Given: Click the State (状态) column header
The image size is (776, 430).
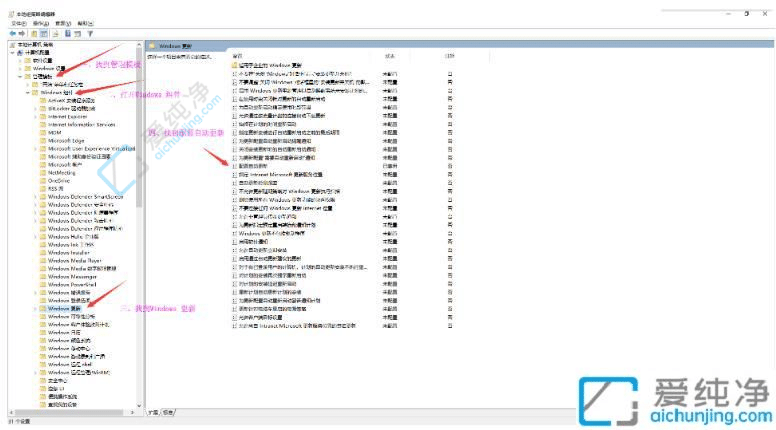Looking at the screenshot, I should coord(390,56).
